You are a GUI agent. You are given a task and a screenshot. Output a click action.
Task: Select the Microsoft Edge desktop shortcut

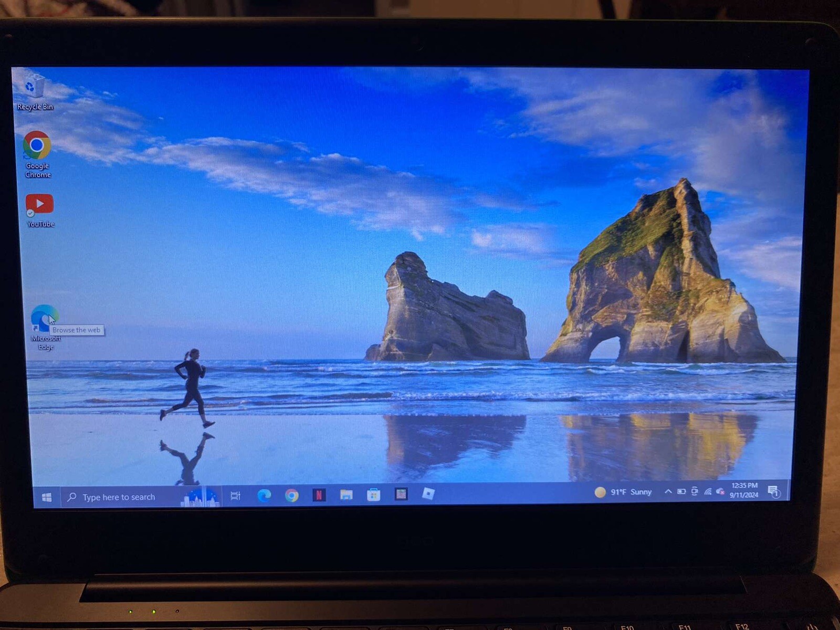pyautogui.click(x=45, y=328)
